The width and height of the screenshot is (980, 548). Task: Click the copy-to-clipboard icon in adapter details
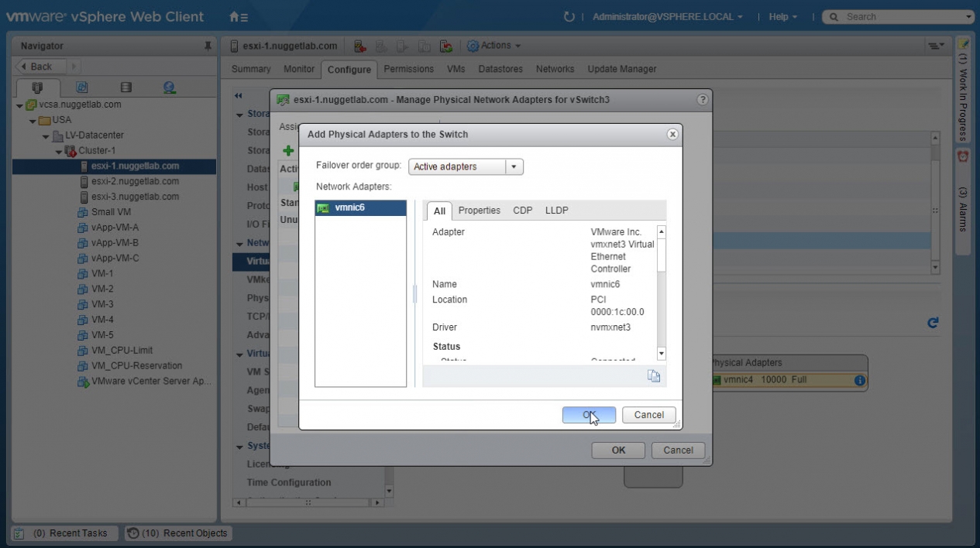click(x=654, y=376)
